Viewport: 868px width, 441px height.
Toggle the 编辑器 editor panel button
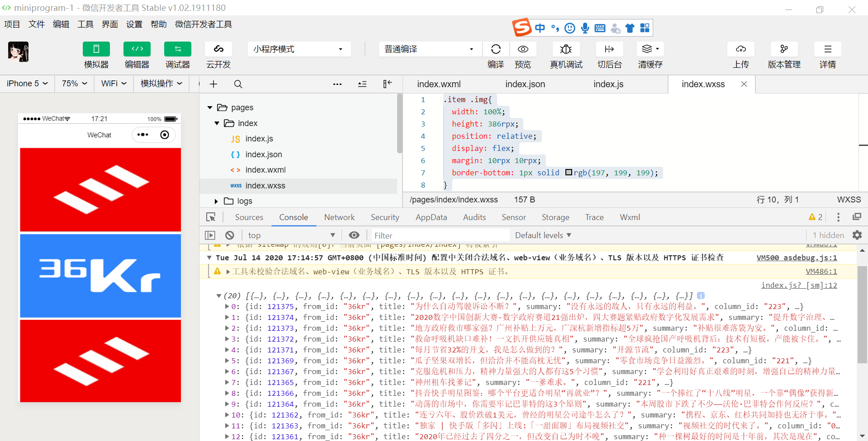pyautogui.click(x=137, y=49)
